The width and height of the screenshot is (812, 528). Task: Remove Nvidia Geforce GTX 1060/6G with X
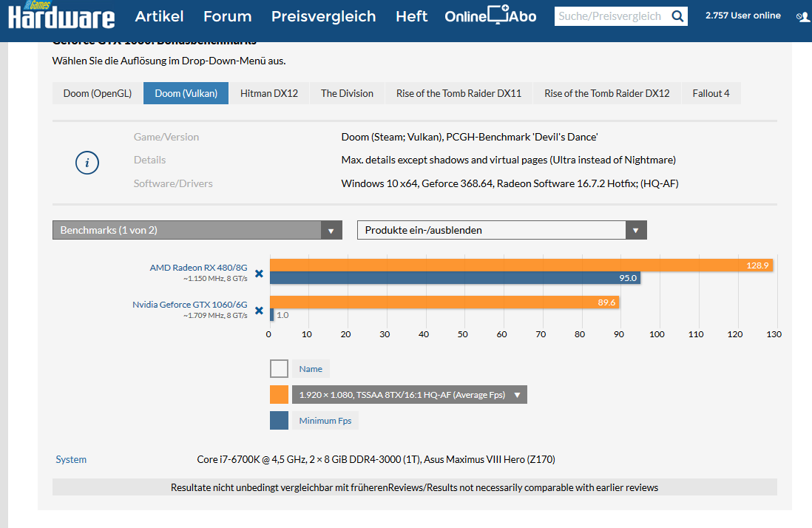tap(260, 311)
